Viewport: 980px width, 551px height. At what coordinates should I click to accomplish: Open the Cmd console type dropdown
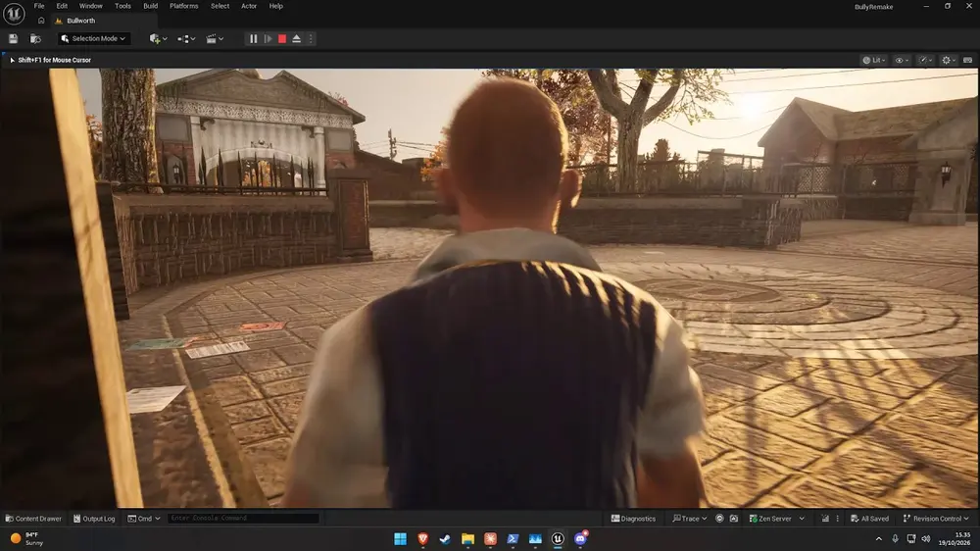pyautogui.click(x=144, y=519)
